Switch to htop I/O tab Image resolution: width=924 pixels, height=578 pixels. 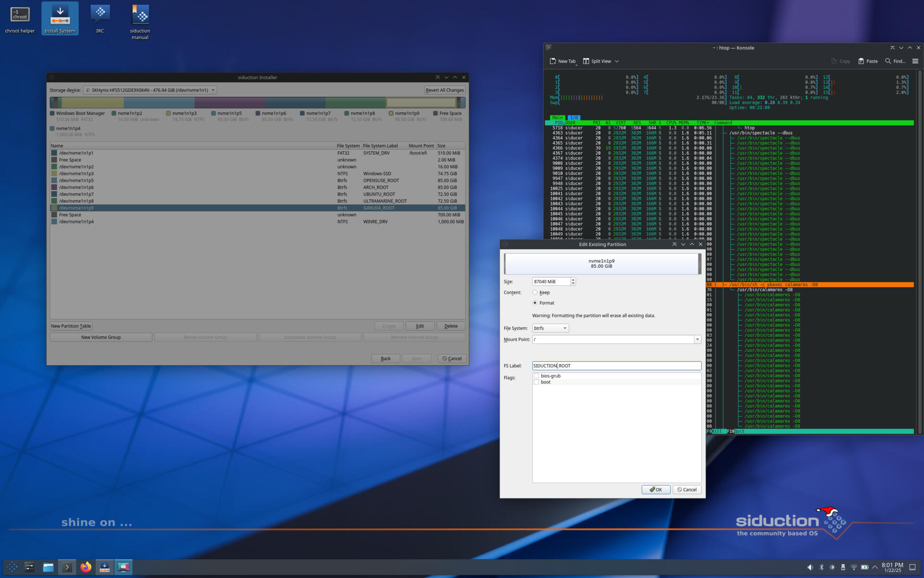pyautogui.click(x=574, y=118)
